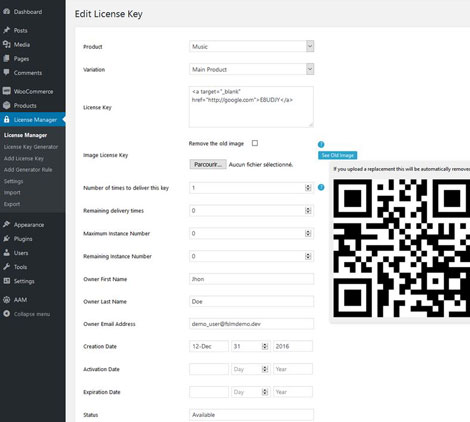The image size is (470, 422).
Task: Click the See Old Image button
Action: (338, 155)
